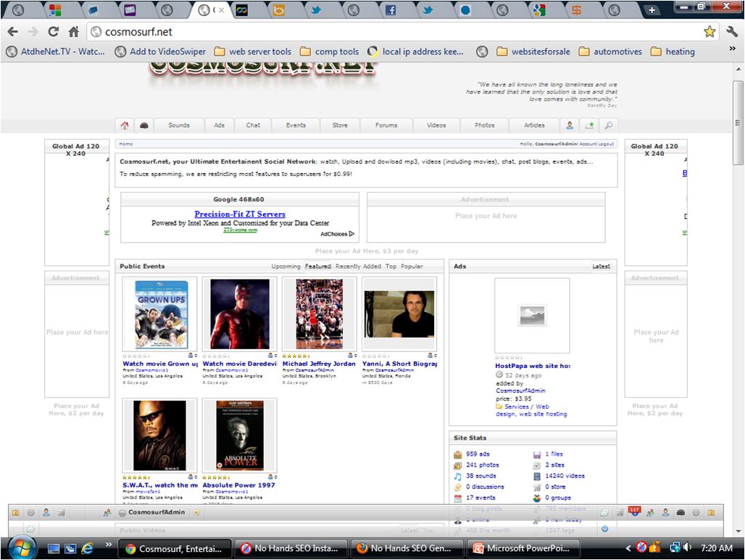Switch Public Events to the Popular filter
The image size is (745, 560).
click(x=412, y=267)
